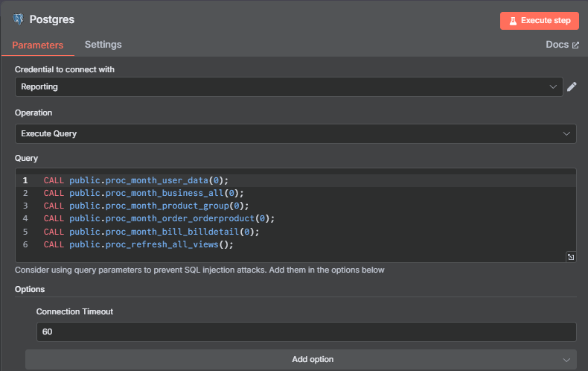The height and width of the screenshot is (371, 588).
Task: Click the Postgres node title
Action: (x=52, y=19)
